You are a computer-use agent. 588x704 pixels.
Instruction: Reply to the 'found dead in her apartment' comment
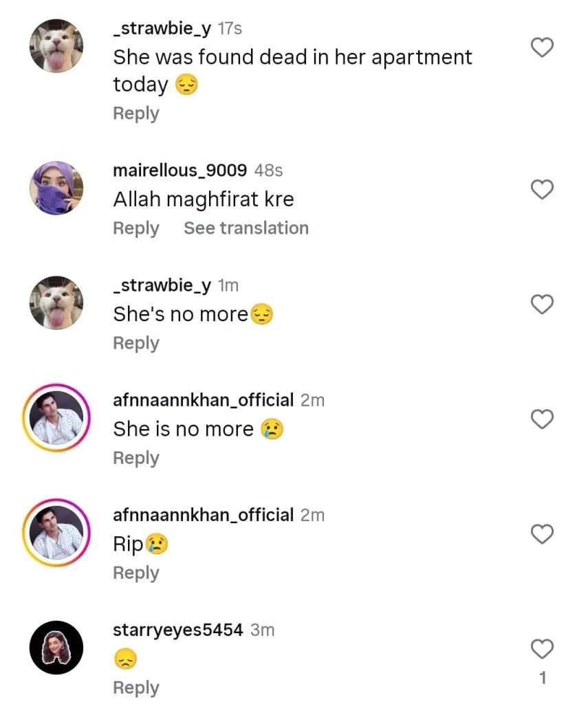pos(136,113)
